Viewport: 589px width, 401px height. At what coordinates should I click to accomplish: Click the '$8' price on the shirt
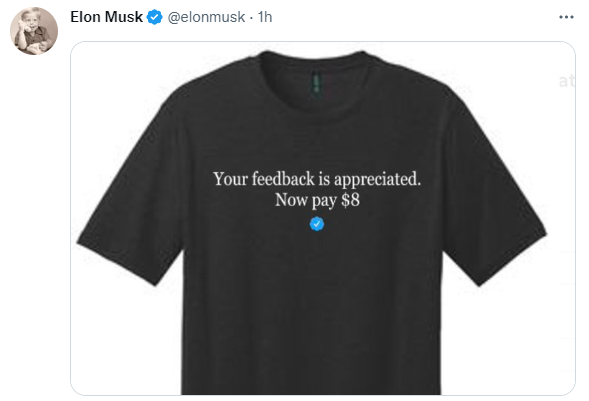[350, 199]
